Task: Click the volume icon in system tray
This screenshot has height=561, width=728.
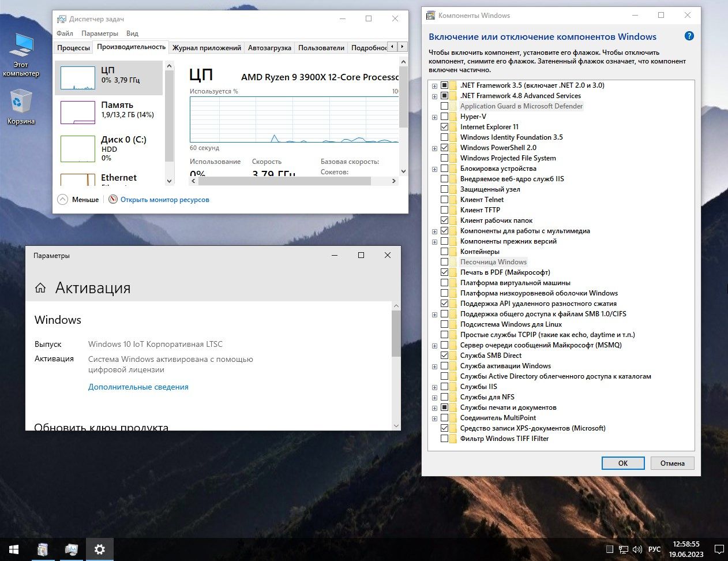Action: coord(637,549)
